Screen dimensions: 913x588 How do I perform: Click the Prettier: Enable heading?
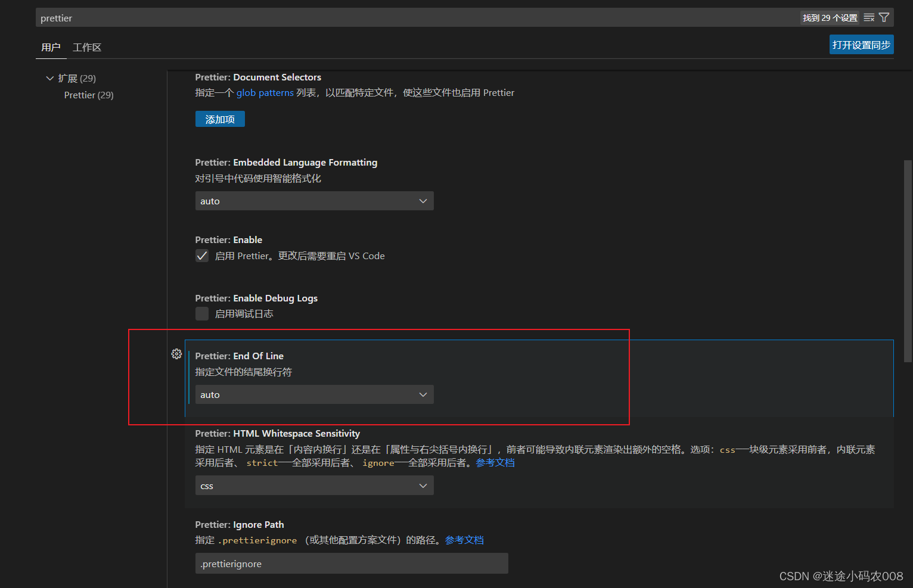tap(229, 240)
